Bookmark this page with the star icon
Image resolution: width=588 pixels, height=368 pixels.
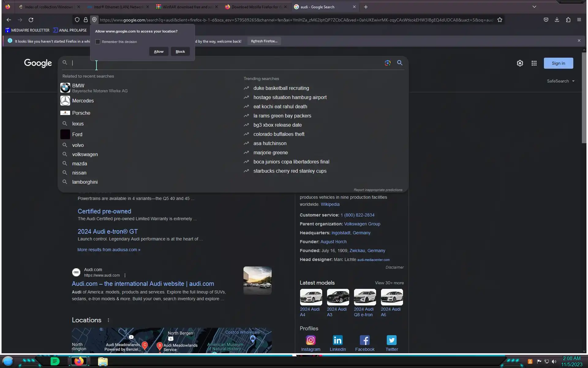coord(500,20)
